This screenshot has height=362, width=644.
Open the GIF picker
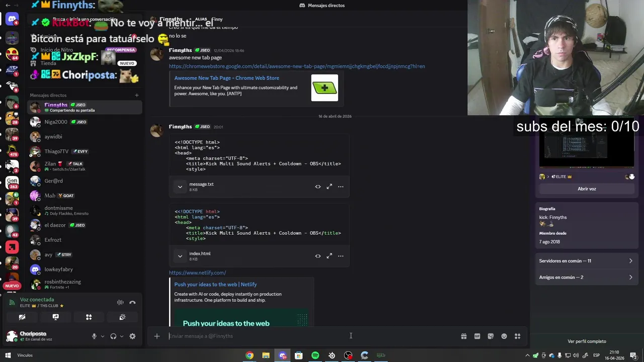pos(477,336)
